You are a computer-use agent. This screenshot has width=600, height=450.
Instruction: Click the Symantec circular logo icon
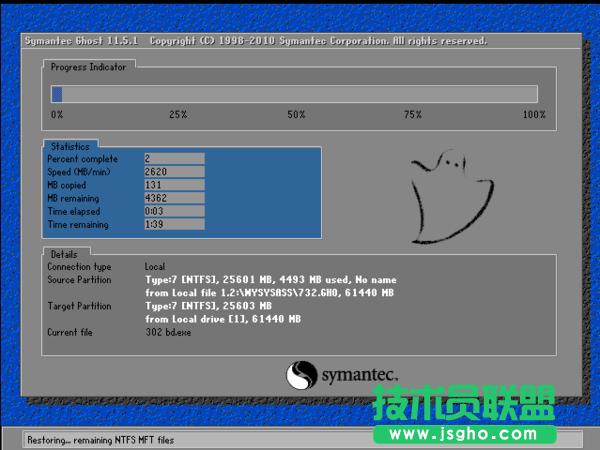pyautogui.click(x=301, y=375)
